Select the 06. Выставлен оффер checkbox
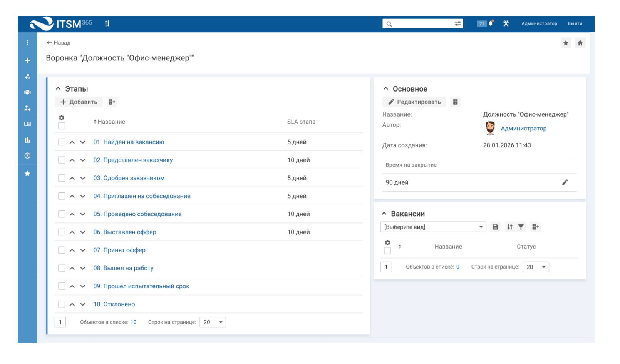620x364 pixels. click(62, 232)
